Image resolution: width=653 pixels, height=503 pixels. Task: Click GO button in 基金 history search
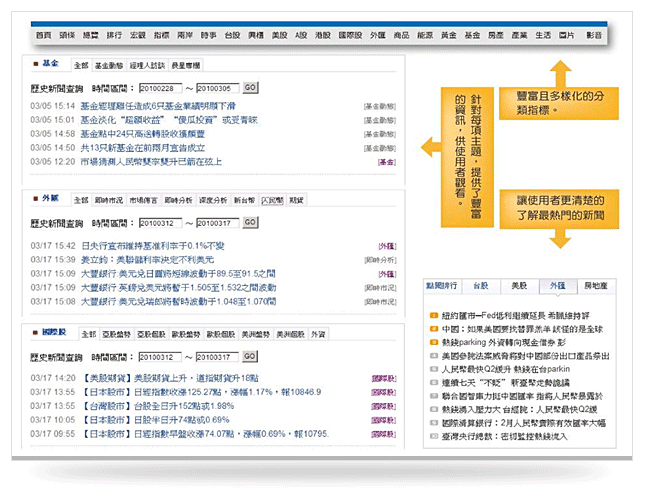[250, 88]
